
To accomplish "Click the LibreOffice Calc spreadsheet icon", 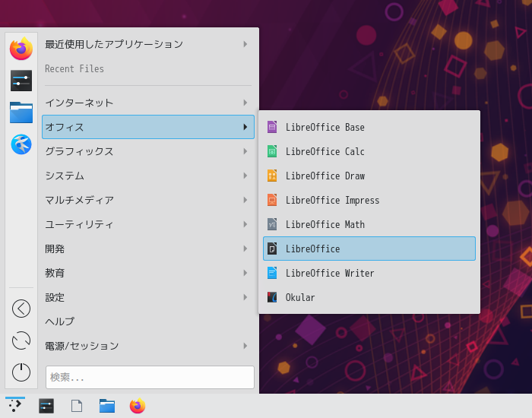I will [272, 151].
